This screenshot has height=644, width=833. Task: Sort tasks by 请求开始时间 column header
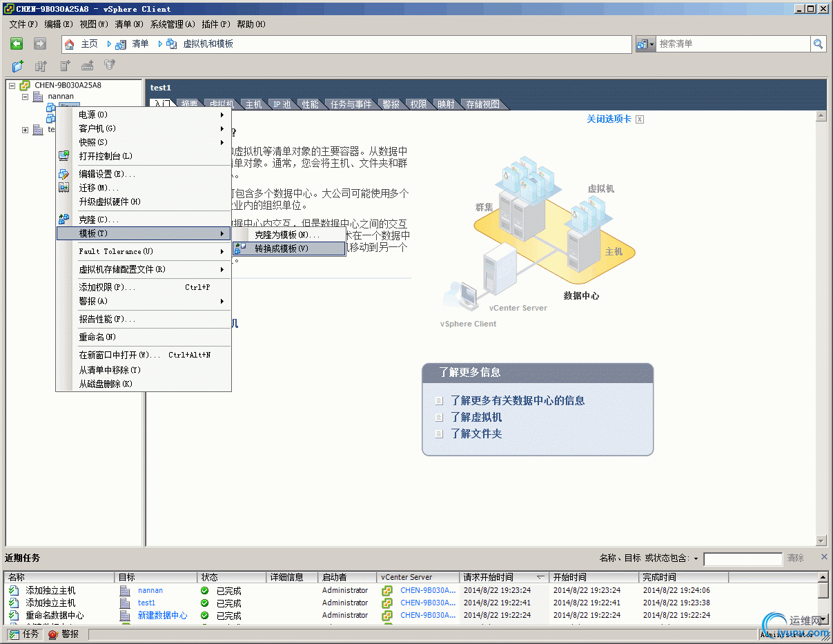tap(504, 577)
